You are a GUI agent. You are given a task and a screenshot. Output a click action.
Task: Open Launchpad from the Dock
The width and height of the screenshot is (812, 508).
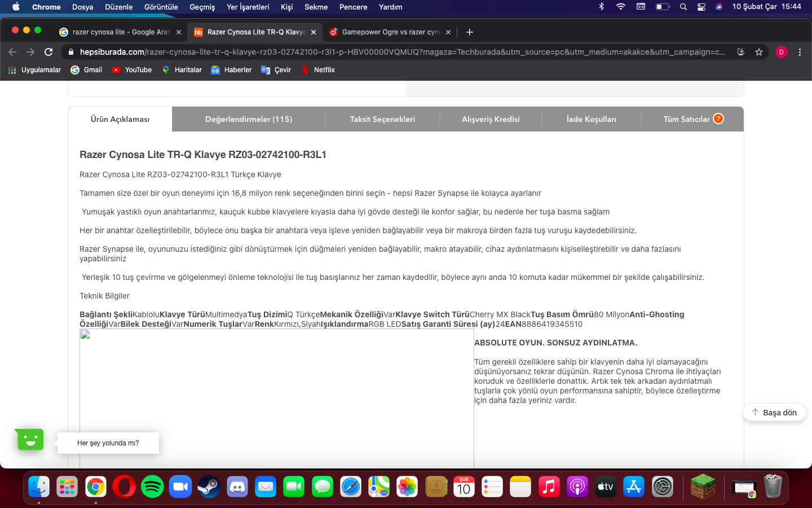pos(67,487)
